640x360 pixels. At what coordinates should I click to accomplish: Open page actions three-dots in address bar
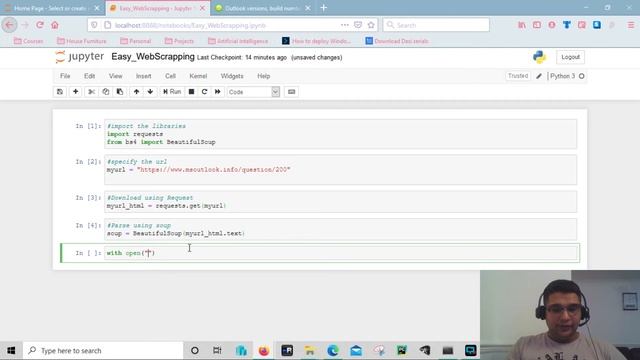coord(344,25)
